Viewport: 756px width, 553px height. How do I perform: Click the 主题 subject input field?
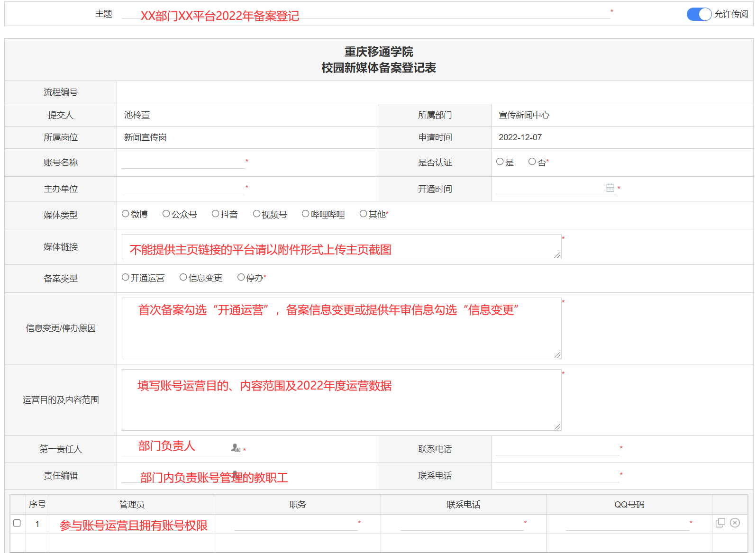pos(365,14)
